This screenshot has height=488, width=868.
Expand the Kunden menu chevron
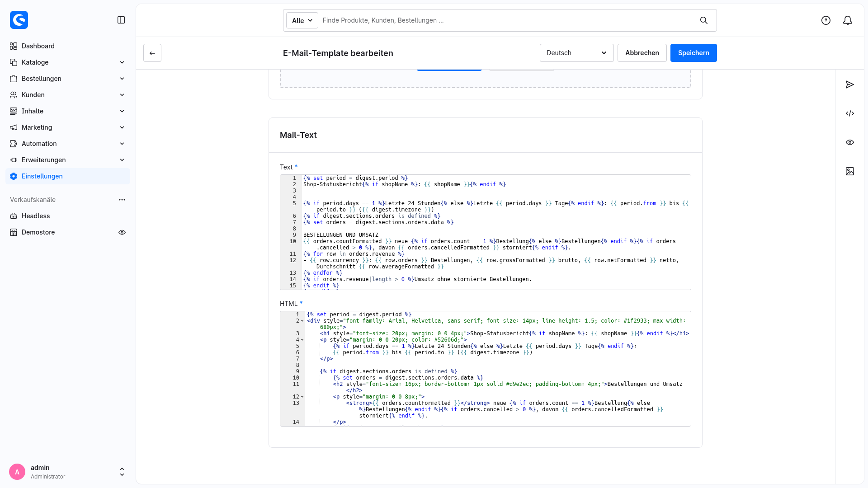pos(122,95)
